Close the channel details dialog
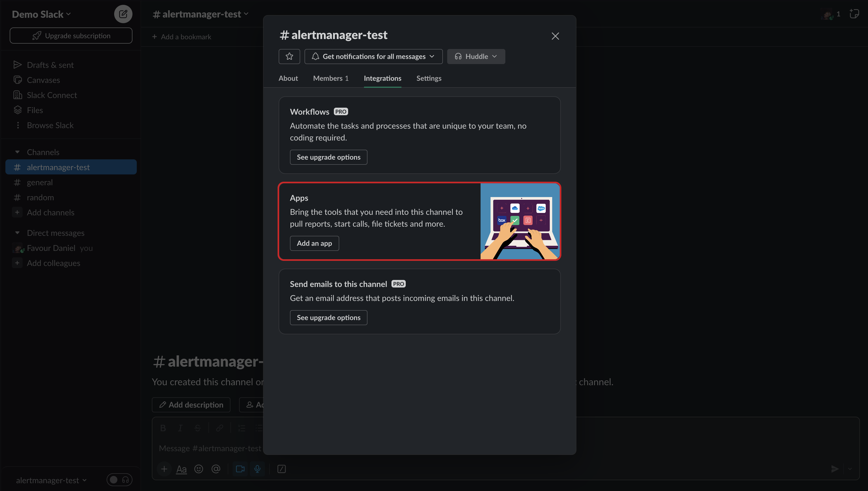Viewport: 868px width, 491px height. coord(555,36)
